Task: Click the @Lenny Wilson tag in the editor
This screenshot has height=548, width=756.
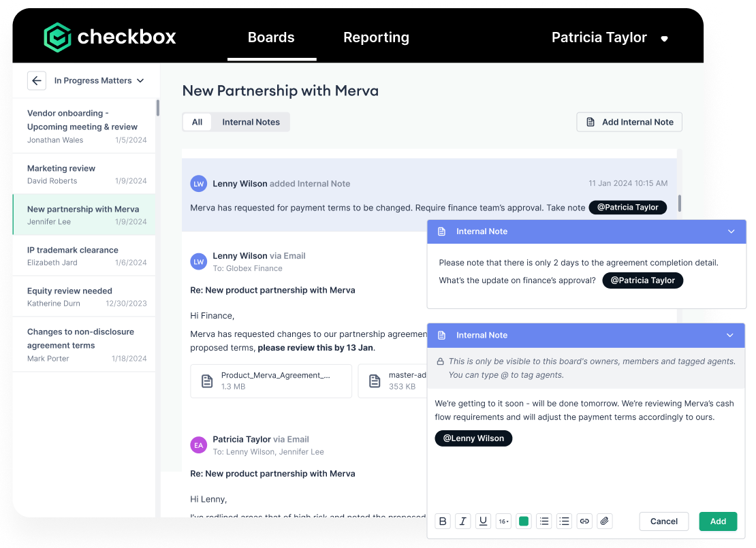Action: tap(473, 438)
